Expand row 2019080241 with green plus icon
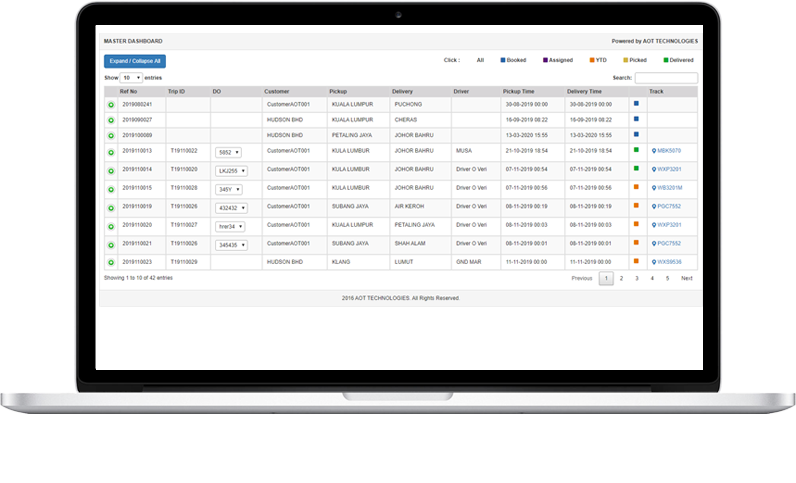The height and width of the screenshot is (483, 796). click(x=110, y=104)
